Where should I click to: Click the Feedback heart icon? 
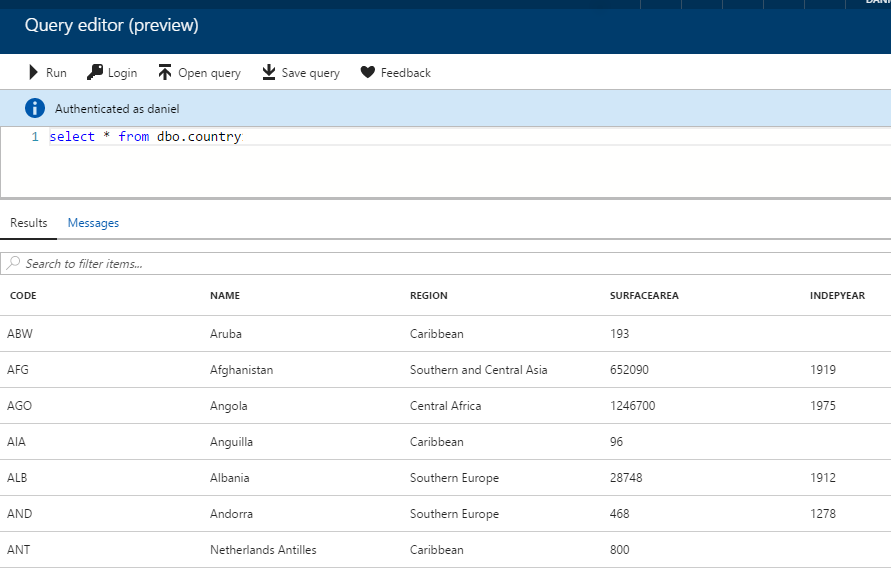367,73
